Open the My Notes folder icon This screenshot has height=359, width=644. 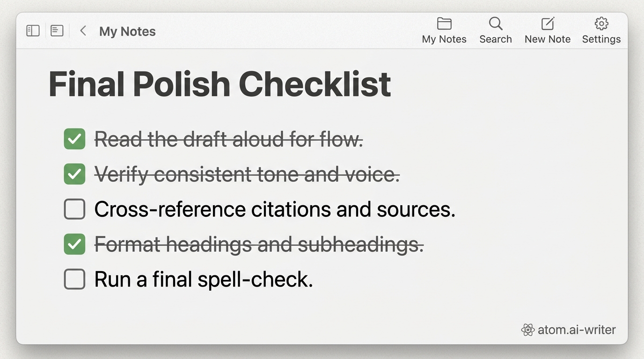[x=444, y=24]
